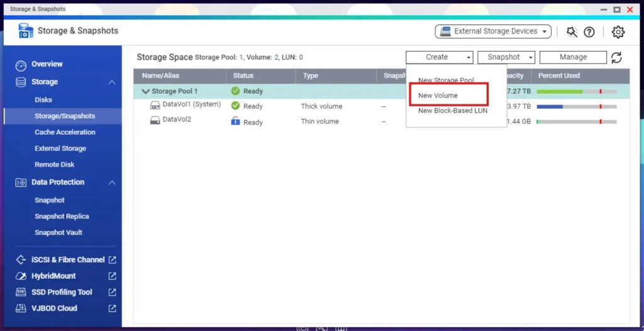644x331 pixels.
Task: Click the help question mark icon
Action: [589, 31]
